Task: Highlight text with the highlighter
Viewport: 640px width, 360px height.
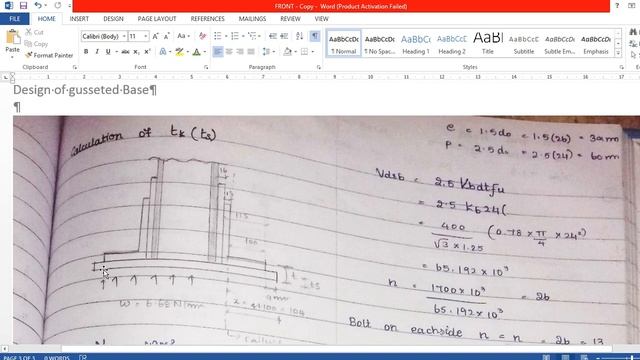Action: pyautogui.click(x=179, y=52)
